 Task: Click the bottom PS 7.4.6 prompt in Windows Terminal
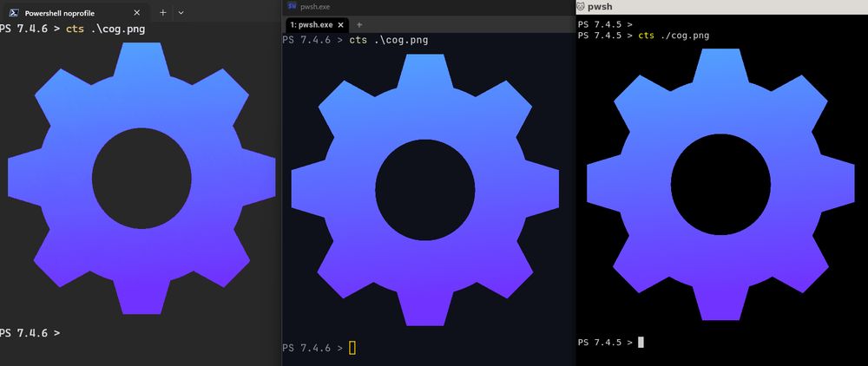click(x=30, y=333)
